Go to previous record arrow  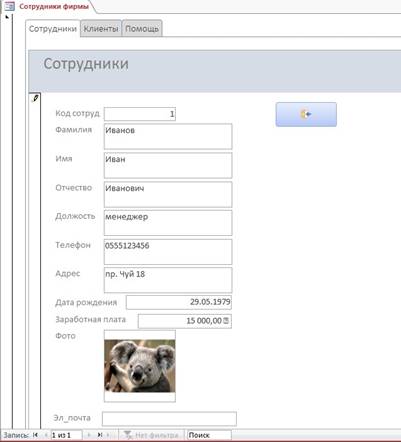tap(46, 435)
